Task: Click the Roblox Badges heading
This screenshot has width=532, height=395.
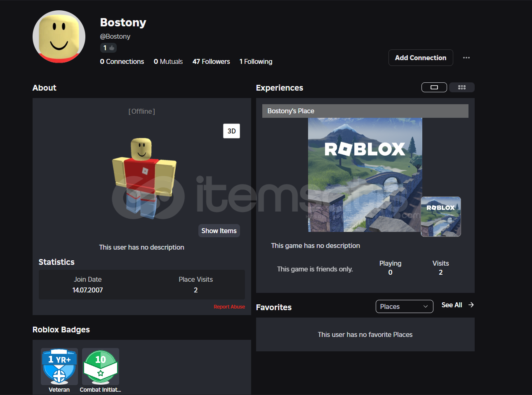Action: coord(61,330)
